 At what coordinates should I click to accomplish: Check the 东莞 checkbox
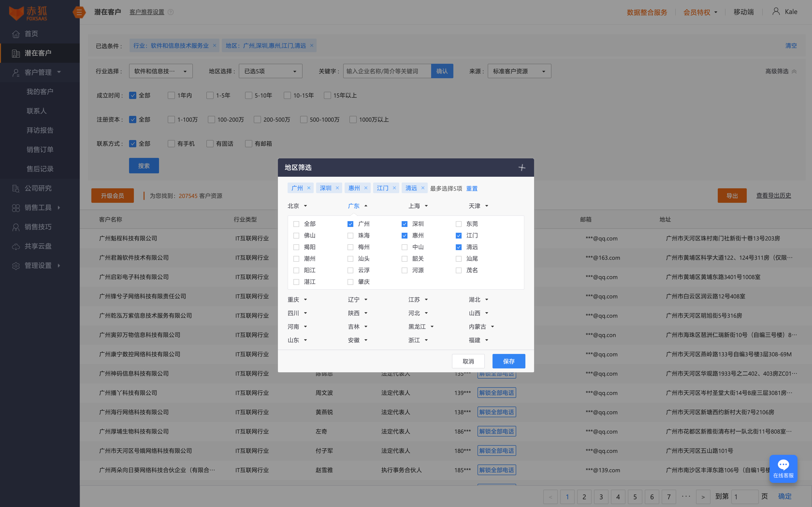[459, 224]
